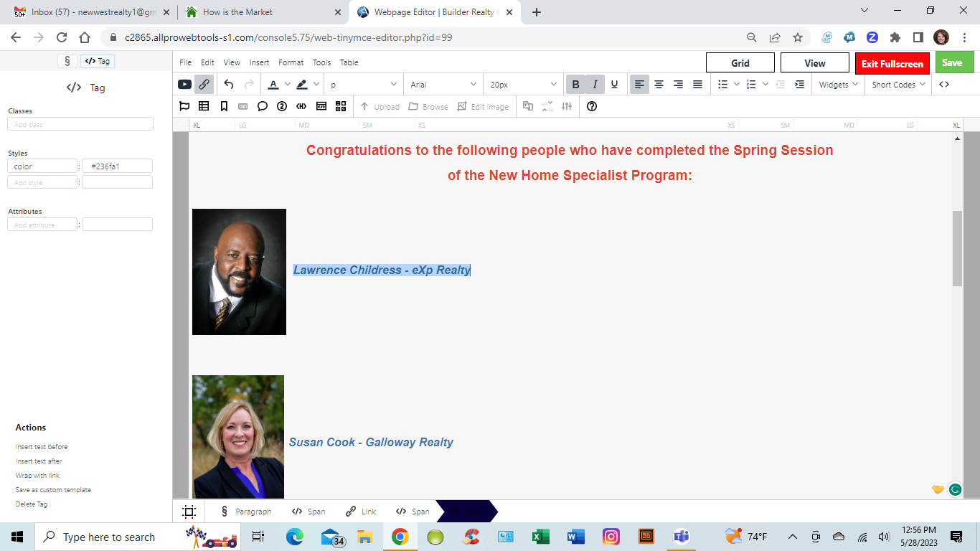Click the translate pages icon
The height and width of the screenshot is (551, 980).
click(x=528, y=106)
